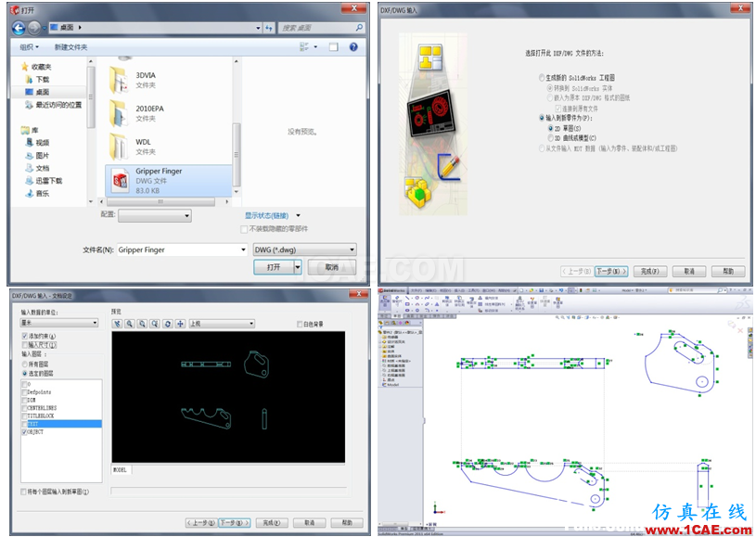
Task: Select the MODEL tab below preview
Action: (x=121, y=469)
